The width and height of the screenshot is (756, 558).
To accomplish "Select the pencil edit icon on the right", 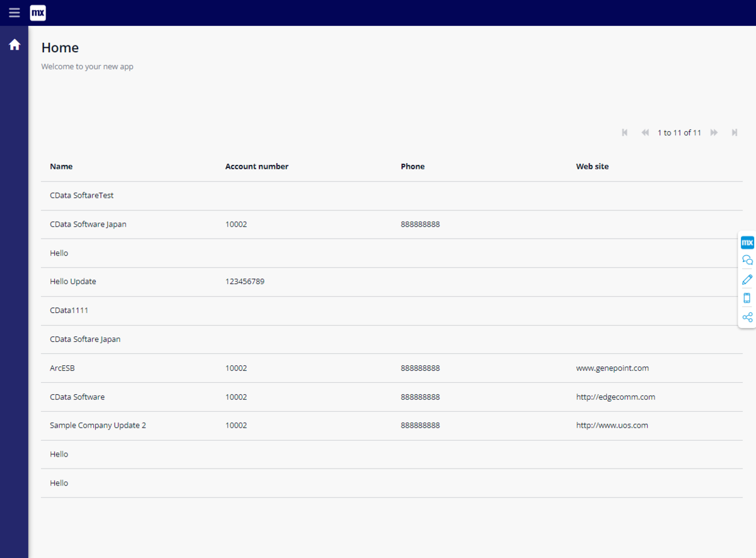I will tap(747, 279).
